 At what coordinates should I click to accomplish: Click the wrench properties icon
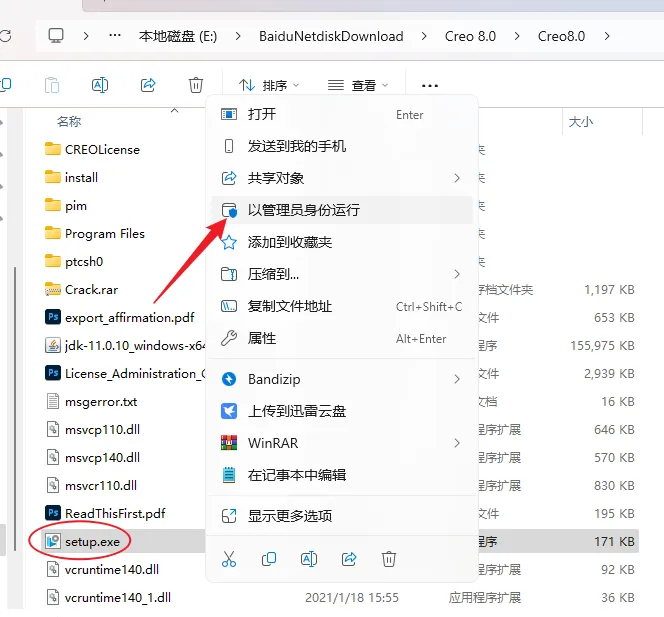point(229,338)
